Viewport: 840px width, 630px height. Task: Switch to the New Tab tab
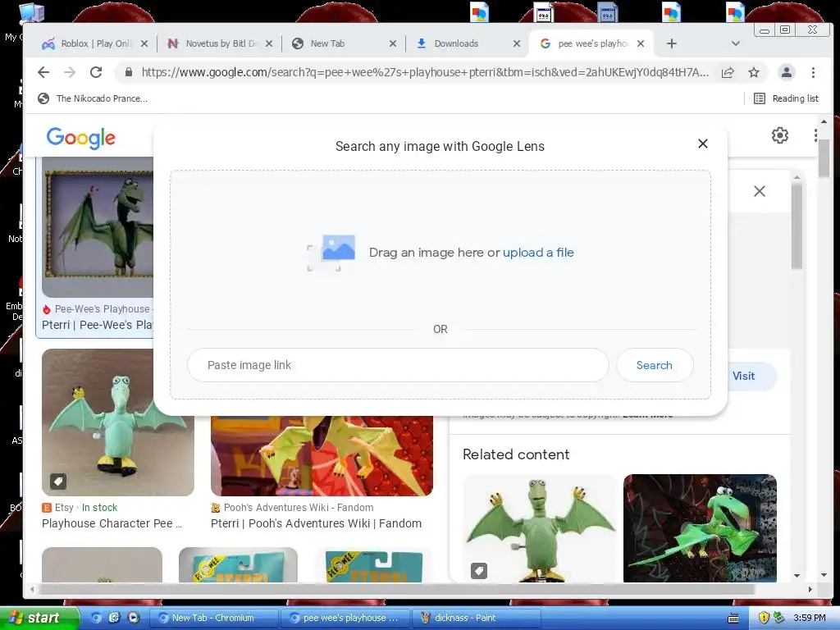[343, 43]
